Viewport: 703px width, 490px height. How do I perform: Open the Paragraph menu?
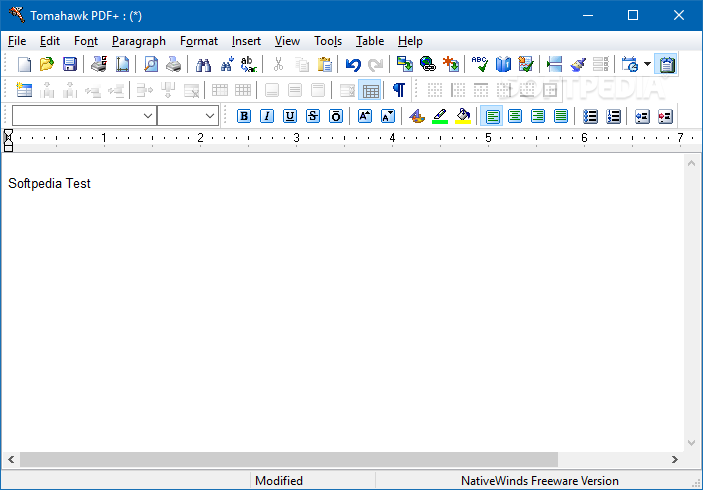click(139, 41)
